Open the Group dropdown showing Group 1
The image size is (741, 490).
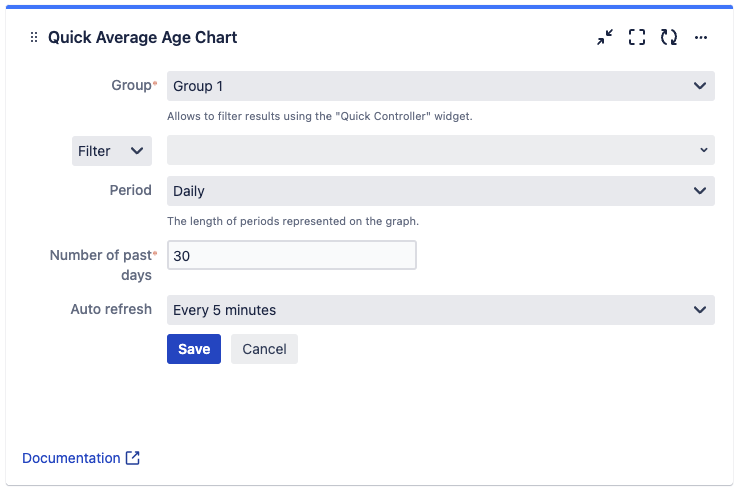[x=440, y=86]
